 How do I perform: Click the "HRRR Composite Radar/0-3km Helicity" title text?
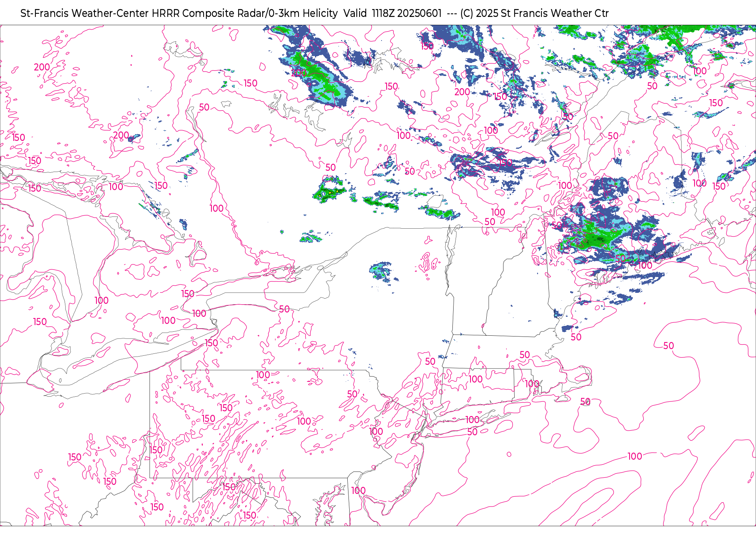pyautogui.click(x=245, y=13)
